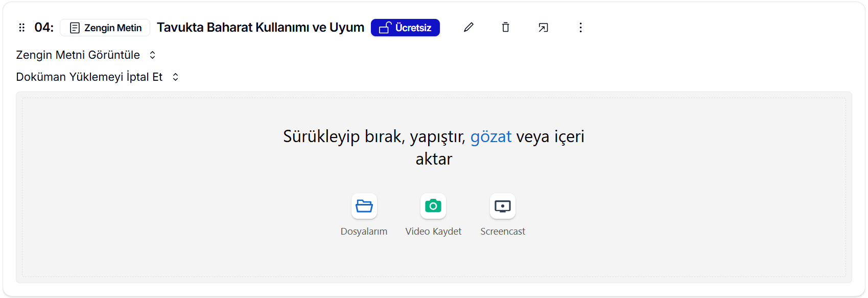
Task: Click the Video Kaydet text label
Action: click(x=433, y=232)
